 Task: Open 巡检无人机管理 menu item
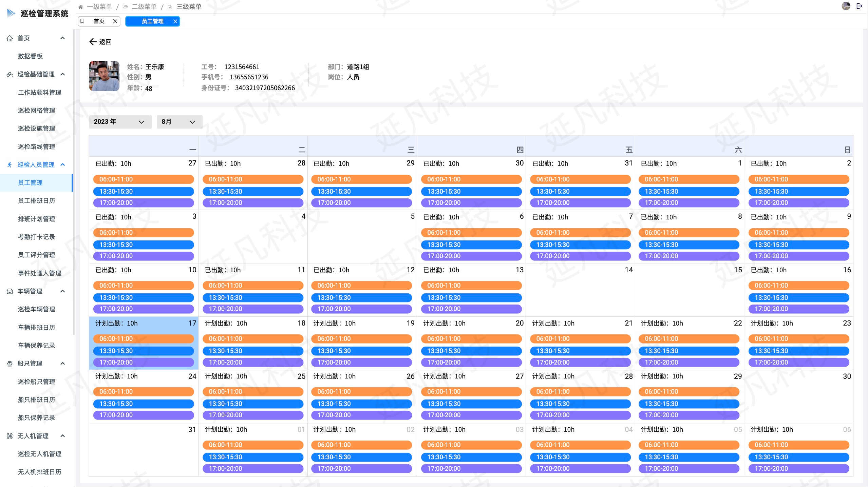tap(40, 454)
